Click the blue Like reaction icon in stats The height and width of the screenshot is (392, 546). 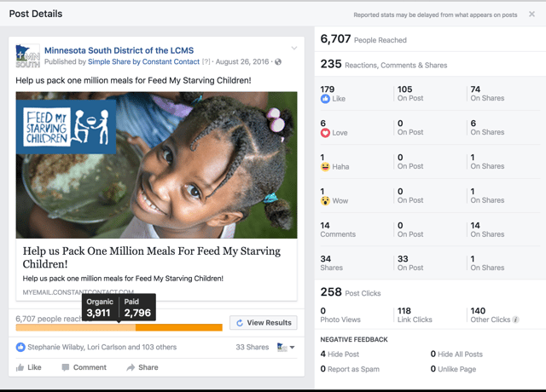(325, 99)
